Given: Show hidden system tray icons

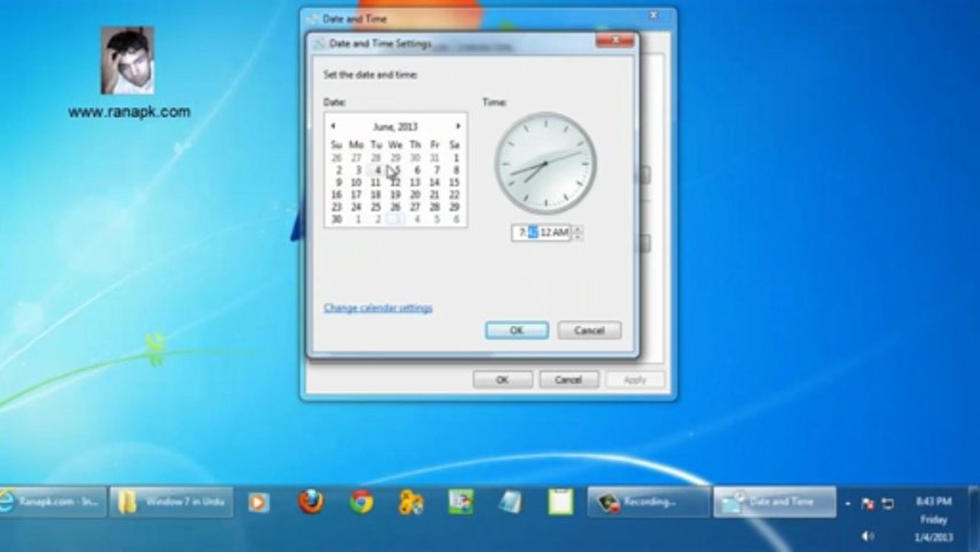Looking at the screenshot, I should [x=847, y=504].
